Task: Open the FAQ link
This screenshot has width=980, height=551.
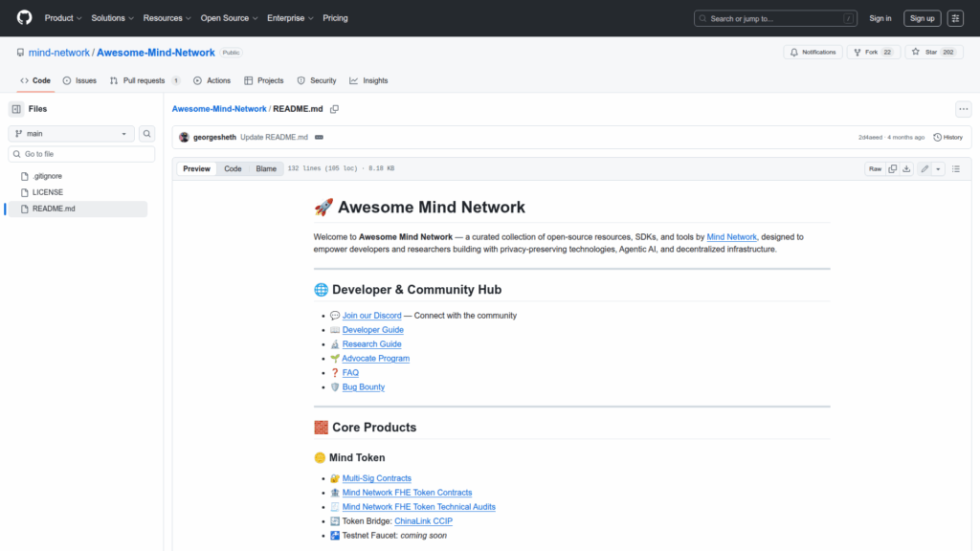Action: [x=350, y=373]
